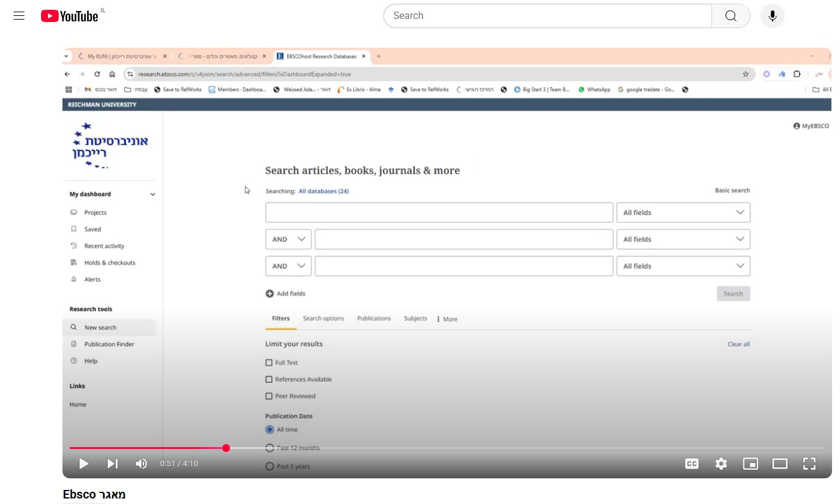The image size is (840, 504).
Task: Open the first row All fields dropdown
Action: click(683, 213)
